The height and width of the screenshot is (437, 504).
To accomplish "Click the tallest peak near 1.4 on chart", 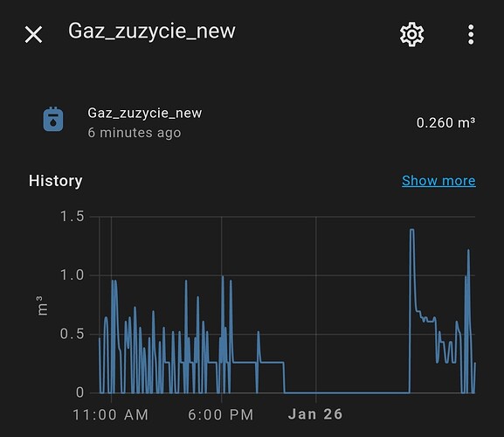I will 411,230.
